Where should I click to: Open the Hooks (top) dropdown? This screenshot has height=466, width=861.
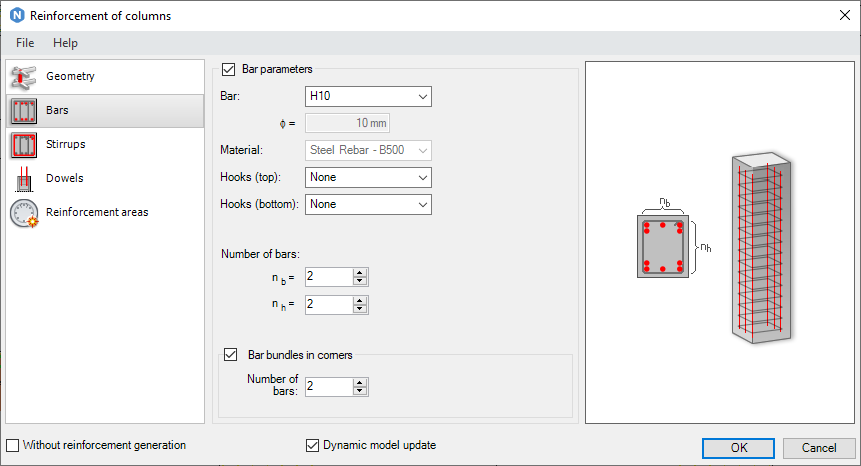click(x=368, y=177)
